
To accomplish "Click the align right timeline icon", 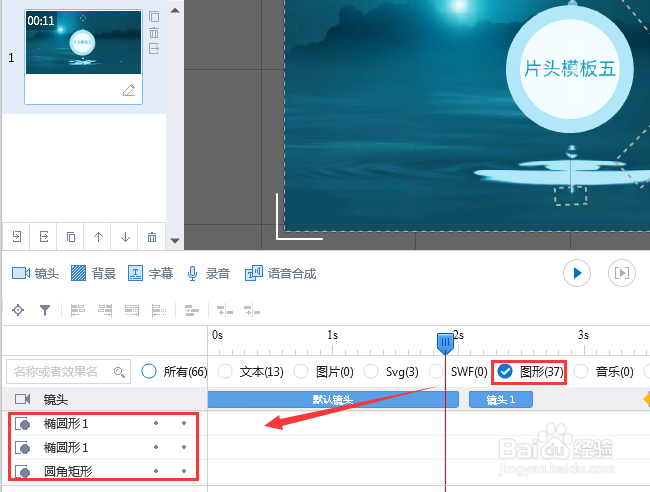I will point(105,310).
